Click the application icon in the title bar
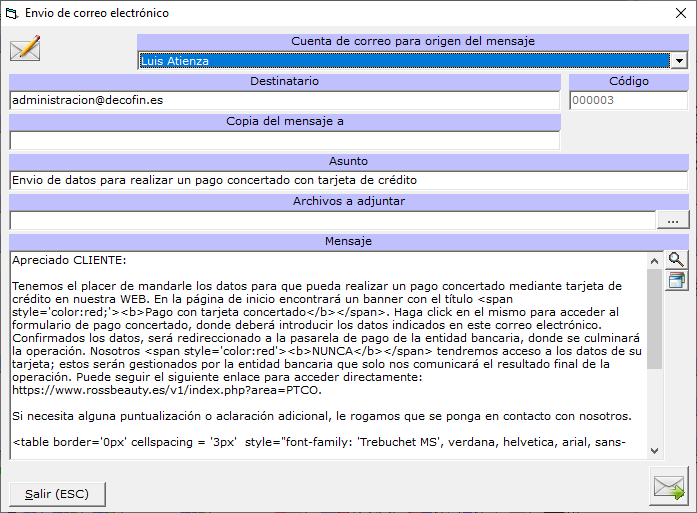 (12, 13)
